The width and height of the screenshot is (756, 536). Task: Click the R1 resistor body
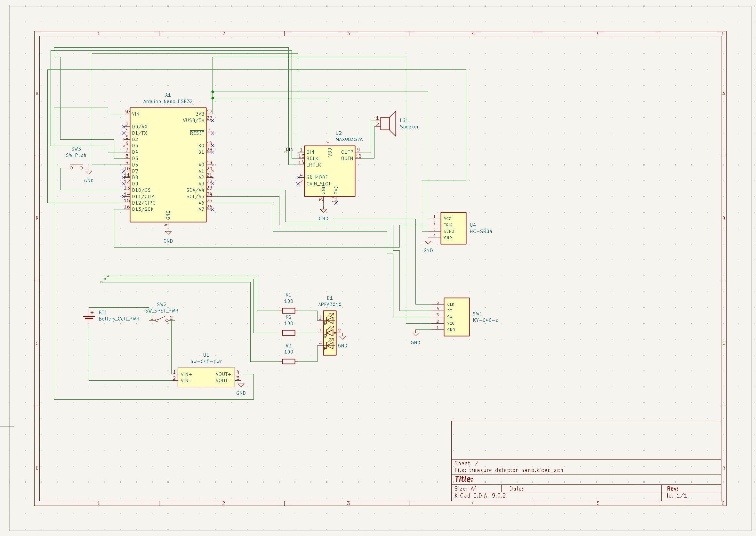click(289, 311)
